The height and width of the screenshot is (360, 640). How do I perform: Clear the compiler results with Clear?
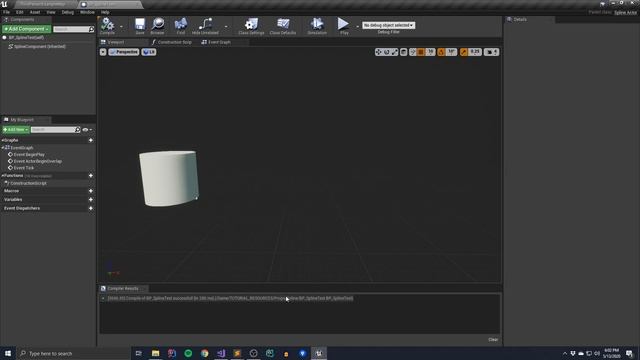tap(493, 340)
